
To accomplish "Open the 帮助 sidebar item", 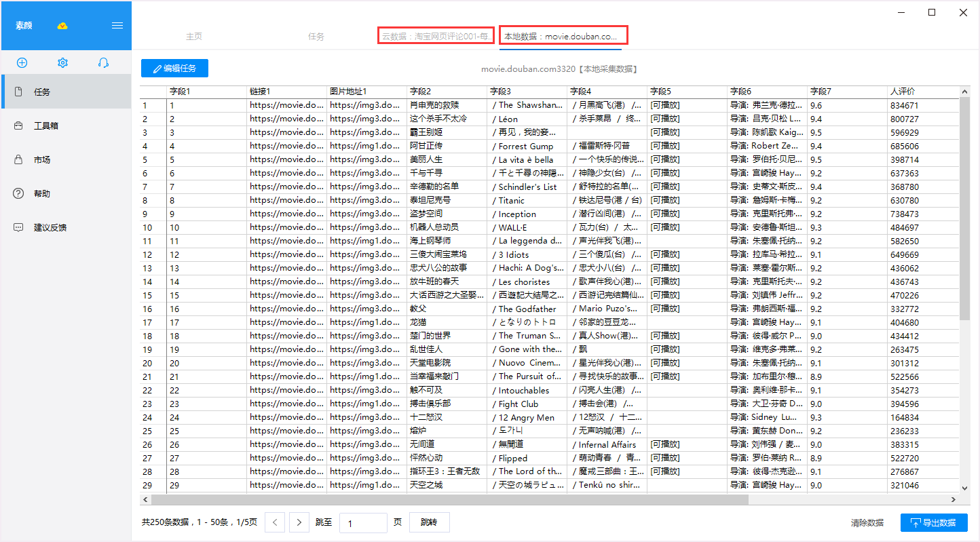I will (x=66, y=193).
